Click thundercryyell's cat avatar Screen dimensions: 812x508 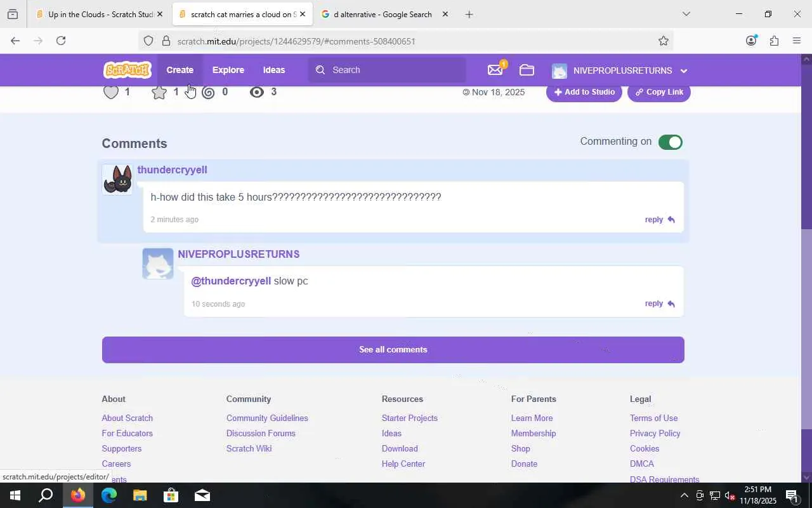(117, 179)
